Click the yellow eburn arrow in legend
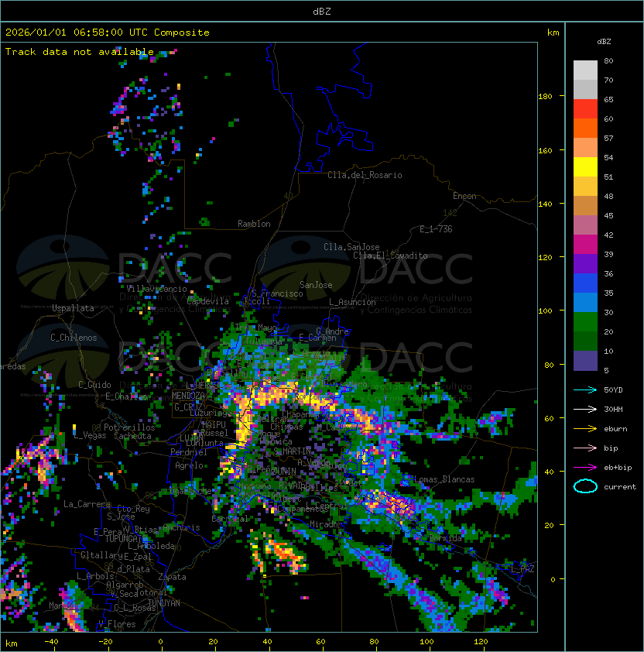 [585, 429]
